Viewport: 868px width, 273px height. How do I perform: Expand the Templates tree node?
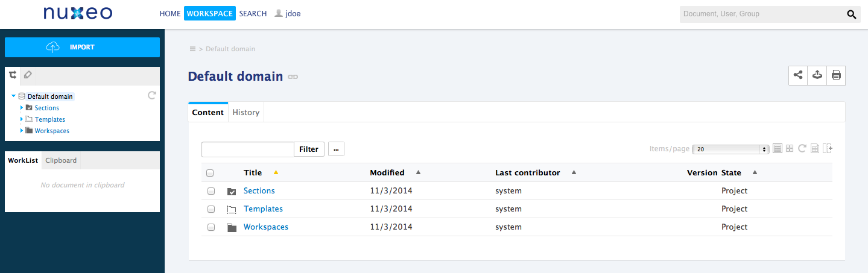click(22, 119)
